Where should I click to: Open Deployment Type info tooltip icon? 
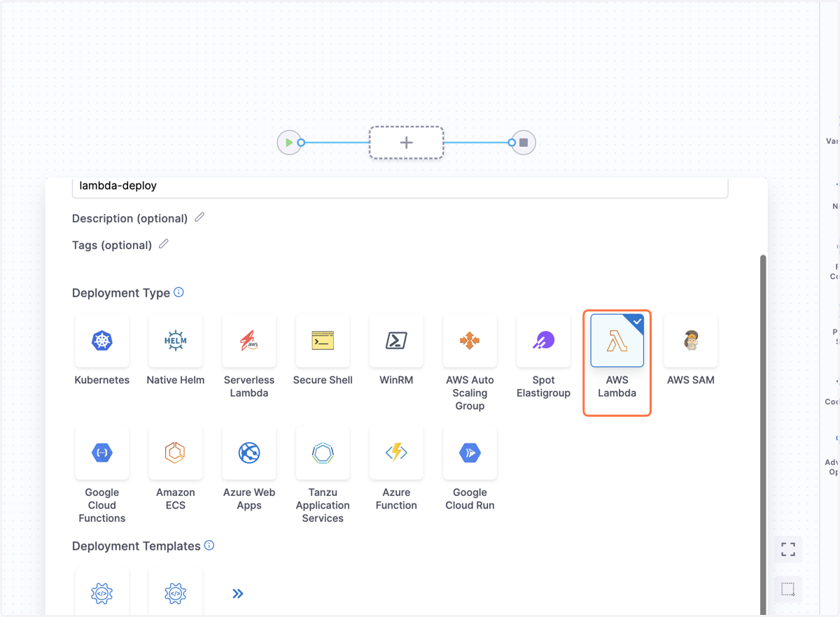tap(178, 292)
